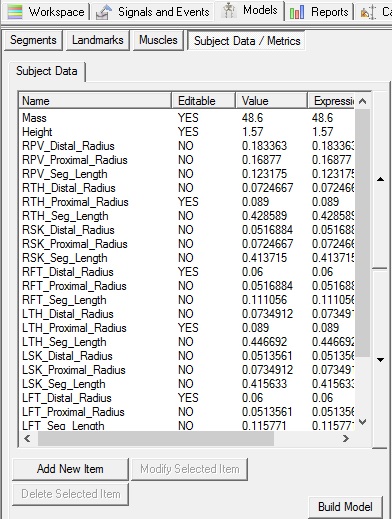The height and width of the screenshot is (519, 392).
Task: Select the LTH_Distal_Radius row
Action: 187,314
